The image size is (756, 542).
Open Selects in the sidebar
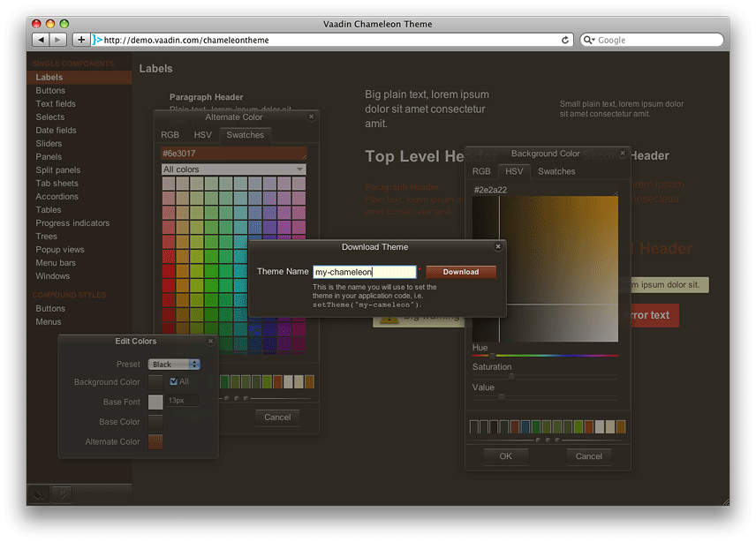pyautogui.click(x=49, y=117)
